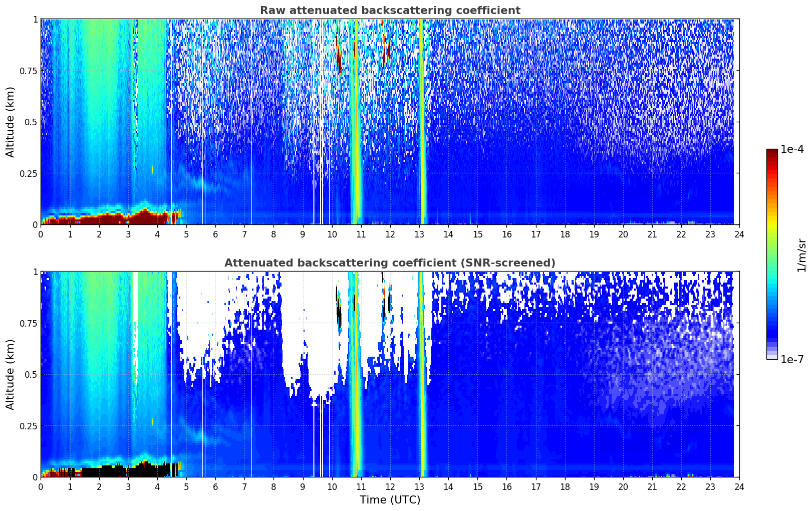Click the 11 UTC vertical streak in the SNR-screened plot
The height and width of the screenshot is (511, 812).
tap(355, 374)
